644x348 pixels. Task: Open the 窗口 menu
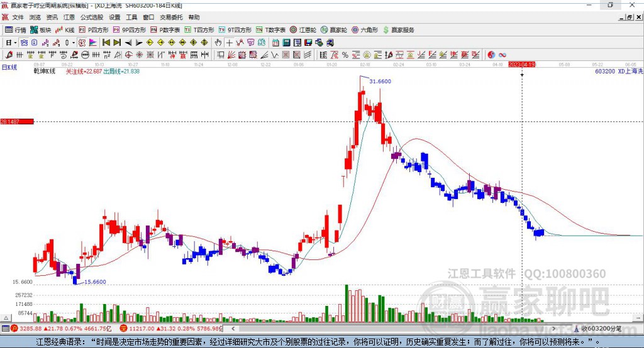(x=148, y=17)
